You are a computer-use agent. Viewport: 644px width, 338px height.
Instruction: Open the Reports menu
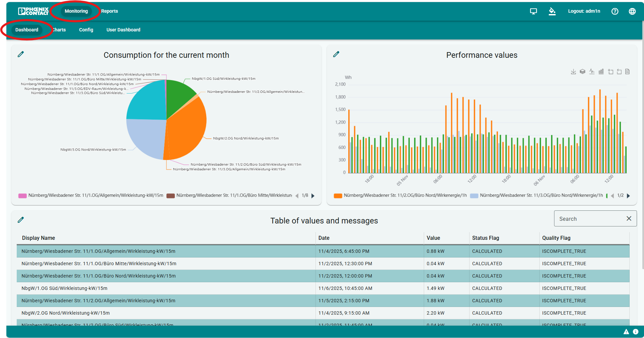click(x=109, y=11)
